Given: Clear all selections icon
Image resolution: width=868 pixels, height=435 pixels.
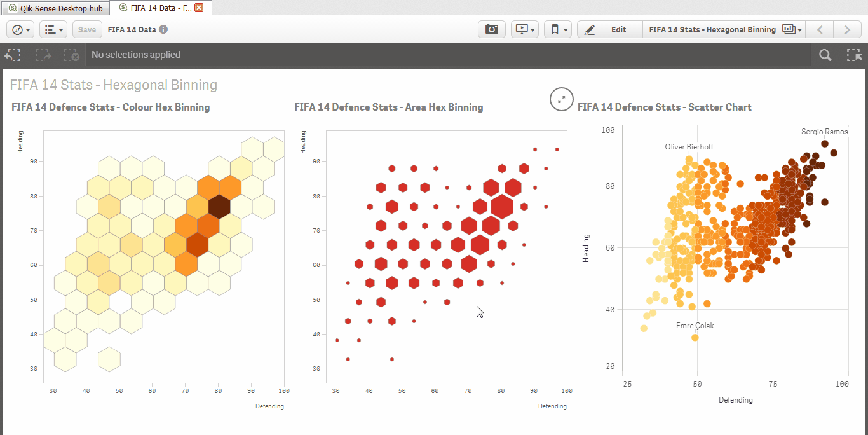Looking at the screenshot, I should pos(71,55).
